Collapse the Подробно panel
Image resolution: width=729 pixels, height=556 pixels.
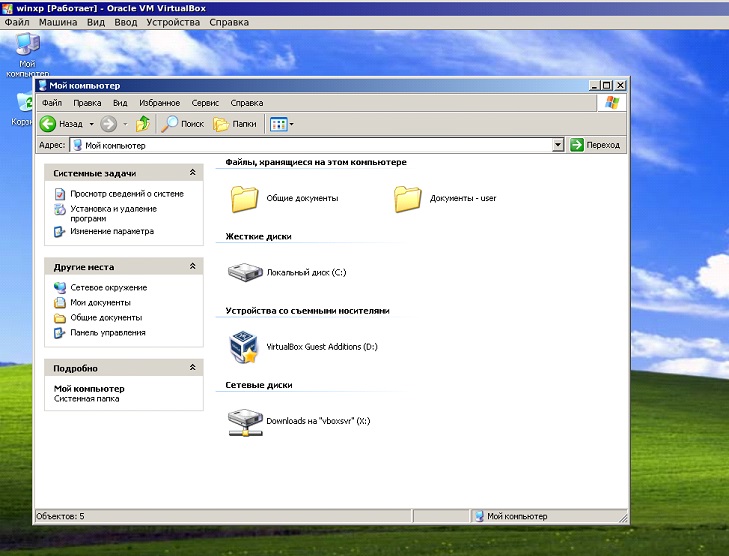(193, 368)
